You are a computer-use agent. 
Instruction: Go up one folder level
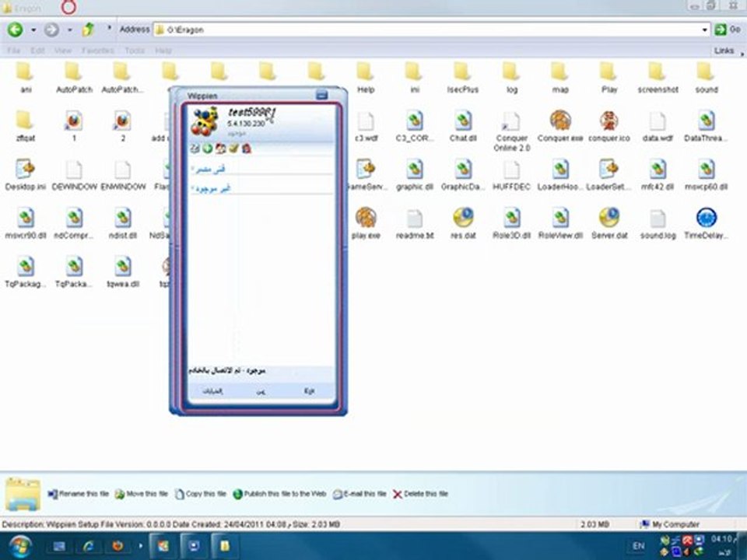coord(88,30)
